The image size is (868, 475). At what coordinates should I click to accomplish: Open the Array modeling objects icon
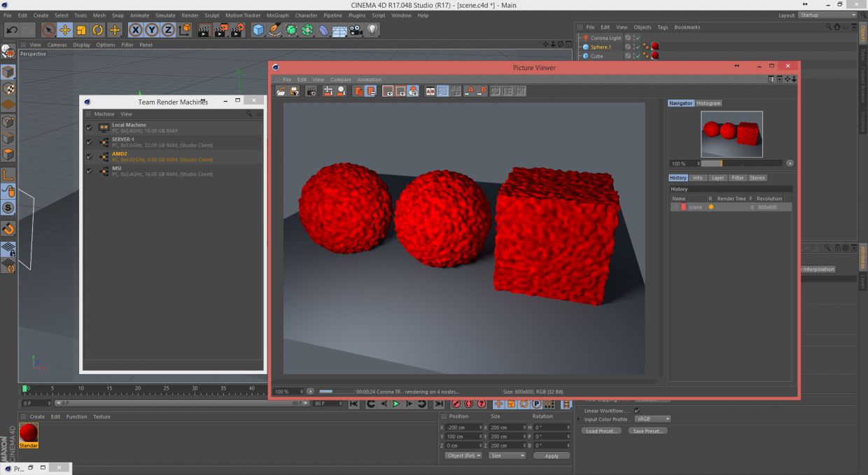pos(308,29)
